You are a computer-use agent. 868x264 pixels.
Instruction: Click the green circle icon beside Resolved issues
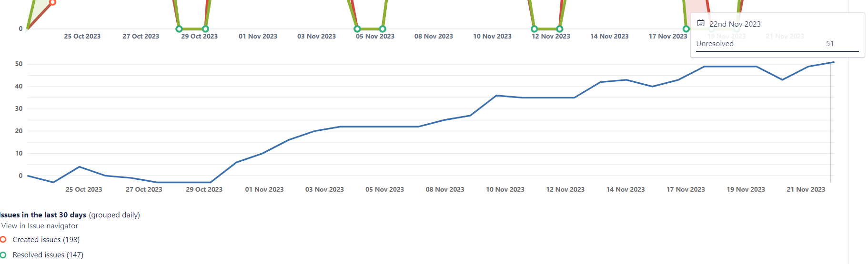(3, 255)
